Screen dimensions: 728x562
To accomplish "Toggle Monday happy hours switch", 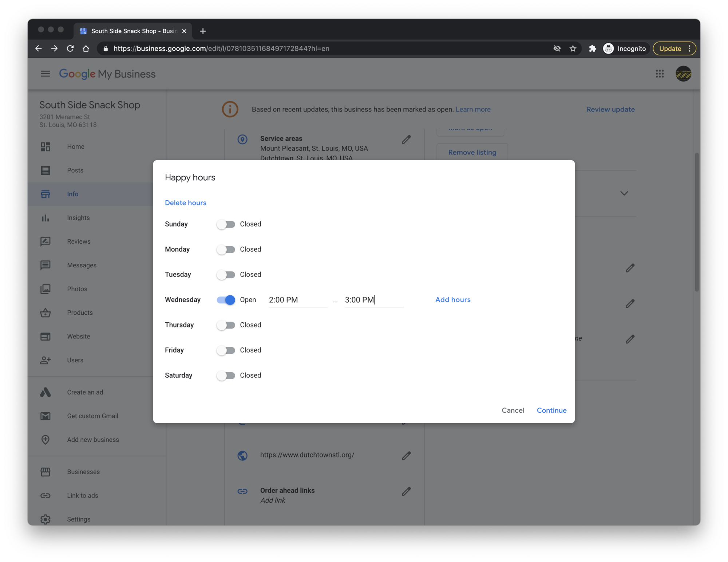I will coord(226,249).
